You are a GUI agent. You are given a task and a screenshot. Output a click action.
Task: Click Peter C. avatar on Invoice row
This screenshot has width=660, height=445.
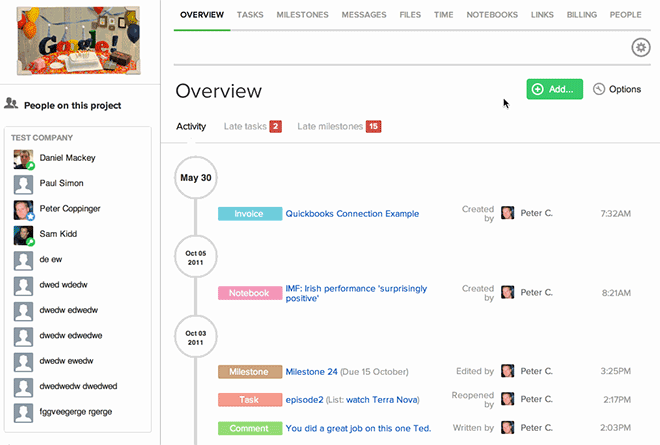[x=508, y=213]
